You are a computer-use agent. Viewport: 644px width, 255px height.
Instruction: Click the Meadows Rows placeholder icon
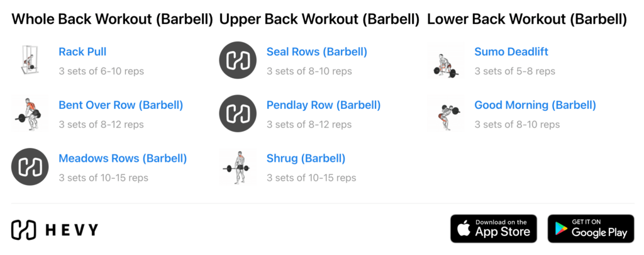coord(30,167)
